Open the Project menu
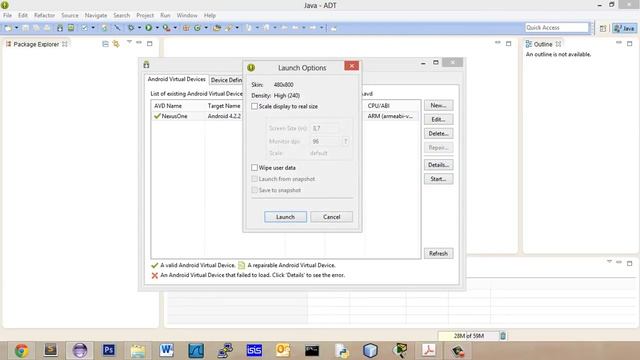Viewport: 640px width, 360px height. pos(145,15)
